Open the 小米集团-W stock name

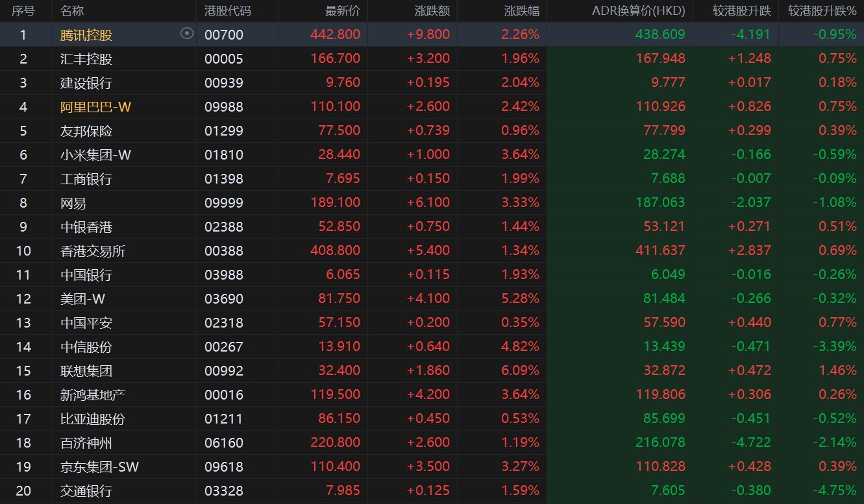(x=95, y=155)
